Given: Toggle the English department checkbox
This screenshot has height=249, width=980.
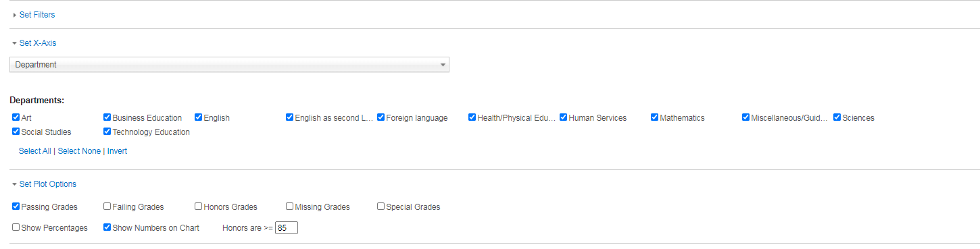Looking at the screenshot, I should (199, 117).
